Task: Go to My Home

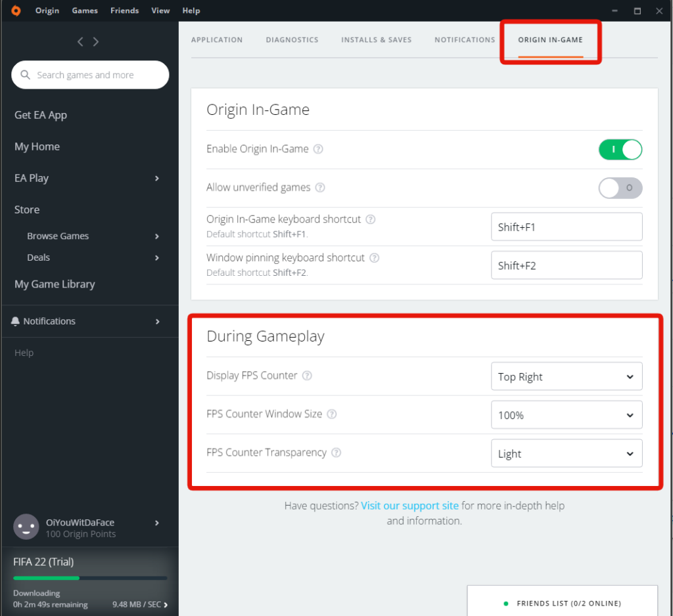Action: pos(37,146)
